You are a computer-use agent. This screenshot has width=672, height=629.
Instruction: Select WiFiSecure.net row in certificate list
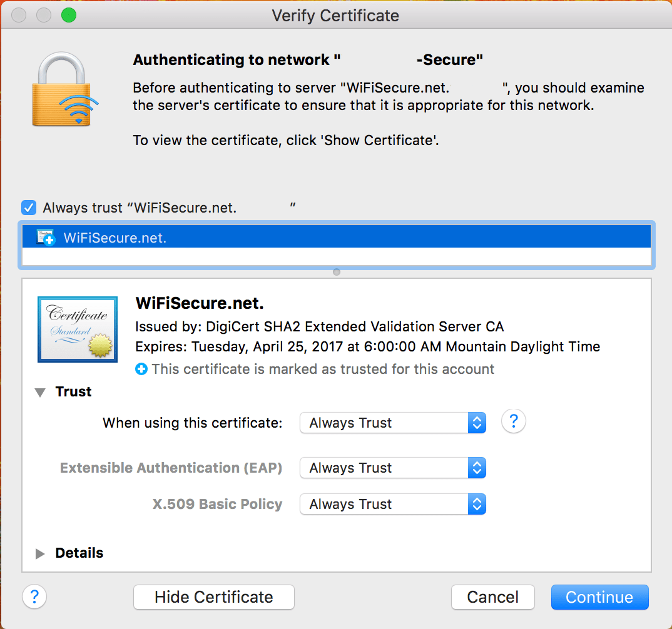[337, 237]
